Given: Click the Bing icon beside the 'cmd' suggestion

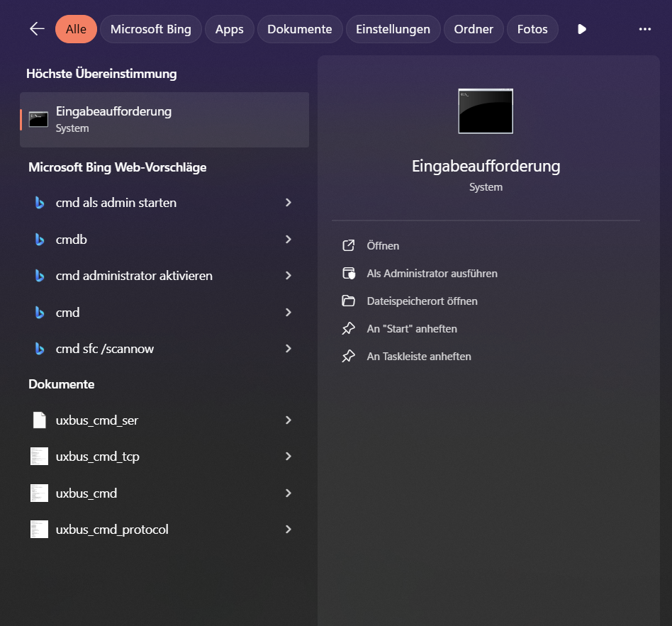Looking at the screenshot, I should click(x=40, y=313).
